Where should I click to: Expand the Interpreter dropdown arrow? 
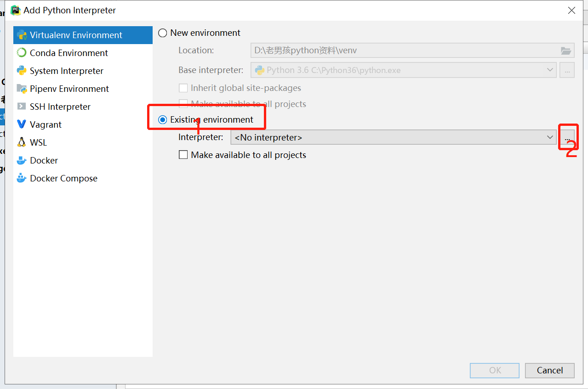pyautogui.click(x=550, y=137)
